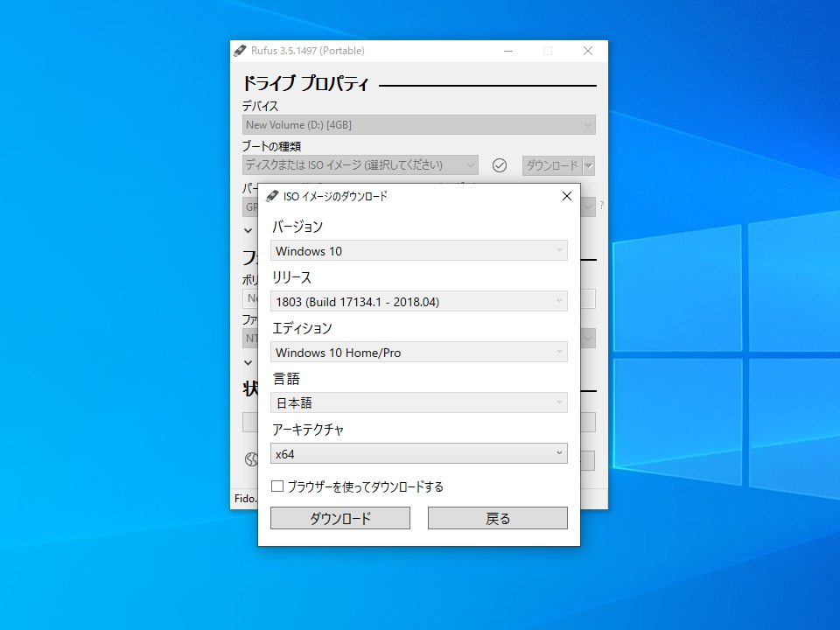
Task: Click the 戻る button to go back
Action: tap(497, 518)
